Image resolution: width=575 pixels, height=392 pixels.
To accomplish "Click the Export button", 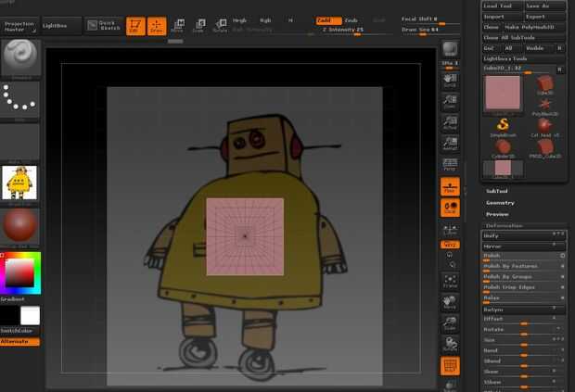I will [545, 17].
